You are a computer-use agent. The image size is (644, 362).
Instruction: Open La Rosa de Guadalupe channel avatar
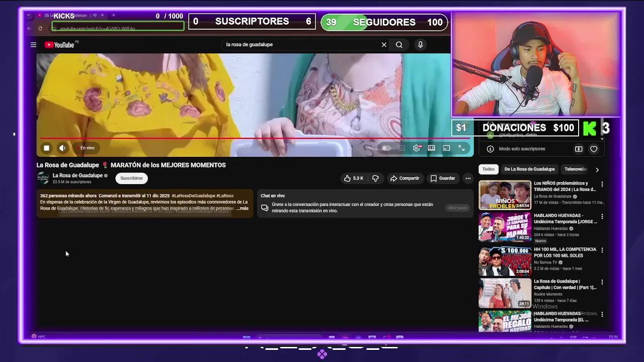[43, 178]
